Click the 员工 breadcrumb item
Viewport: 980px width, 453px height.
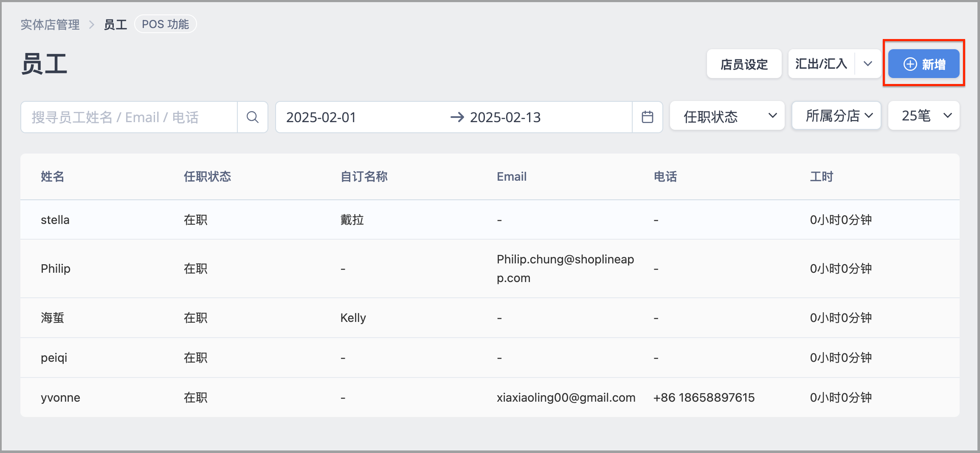point(115,25)
